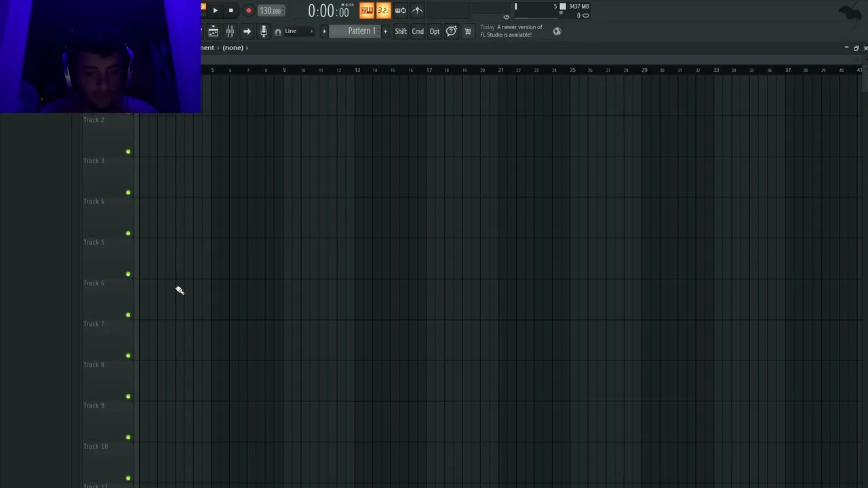Open the Line snap dropdown
868x488 pixels.
point(298,31)
